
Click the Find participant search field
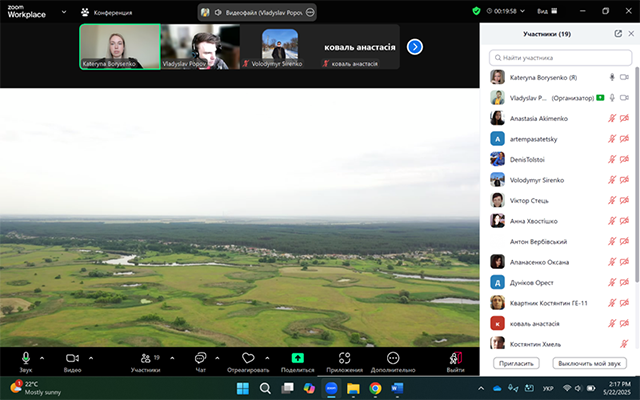tap(560, 59)
